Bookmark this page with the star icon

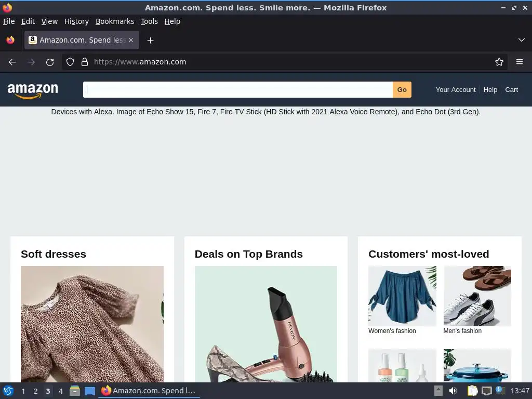[499, 62]
